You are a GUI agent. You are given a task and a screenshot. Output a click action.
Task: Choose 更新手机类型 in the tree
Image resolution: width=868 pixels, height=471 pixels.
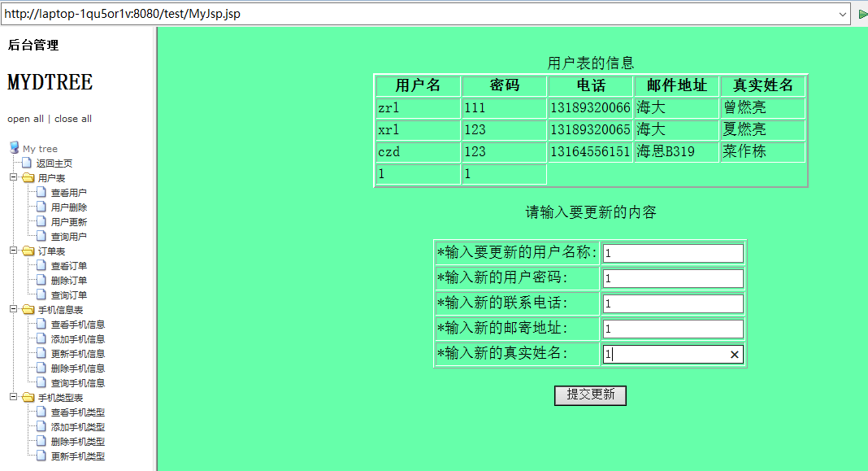coord(77,456)
